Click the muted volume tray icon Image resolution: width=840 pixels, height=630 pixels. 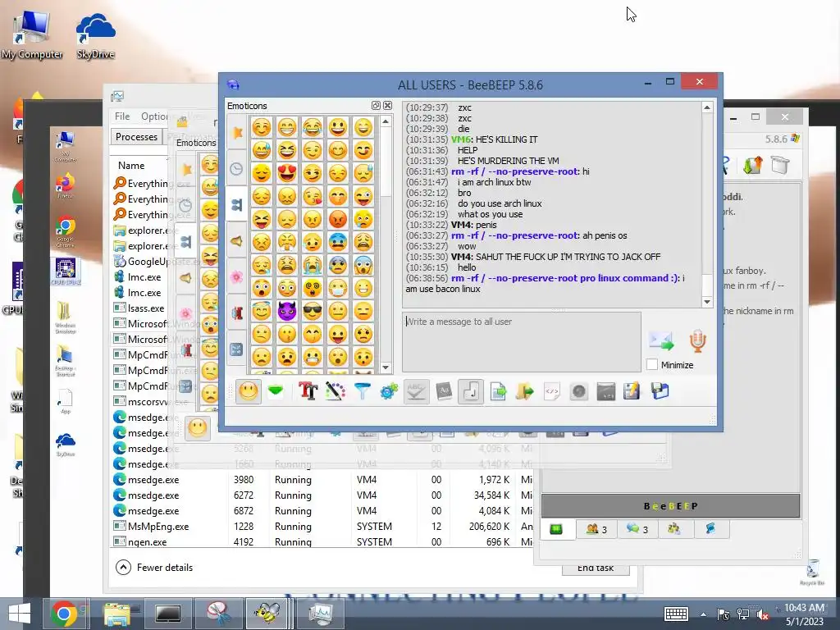pyautogui.click(x=762, y=614)
